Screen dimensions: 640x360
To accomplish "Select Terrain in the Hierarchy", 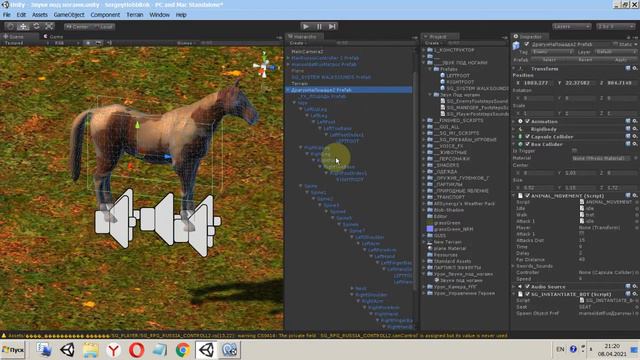I will pyautogui.click(x=300, y=83).
